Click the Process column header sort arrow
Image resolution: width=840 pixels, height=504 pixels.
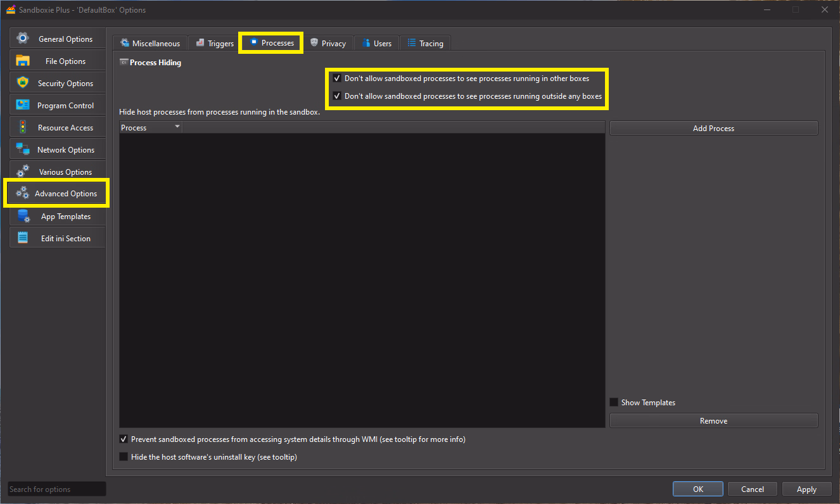click(x=177, y=127)
